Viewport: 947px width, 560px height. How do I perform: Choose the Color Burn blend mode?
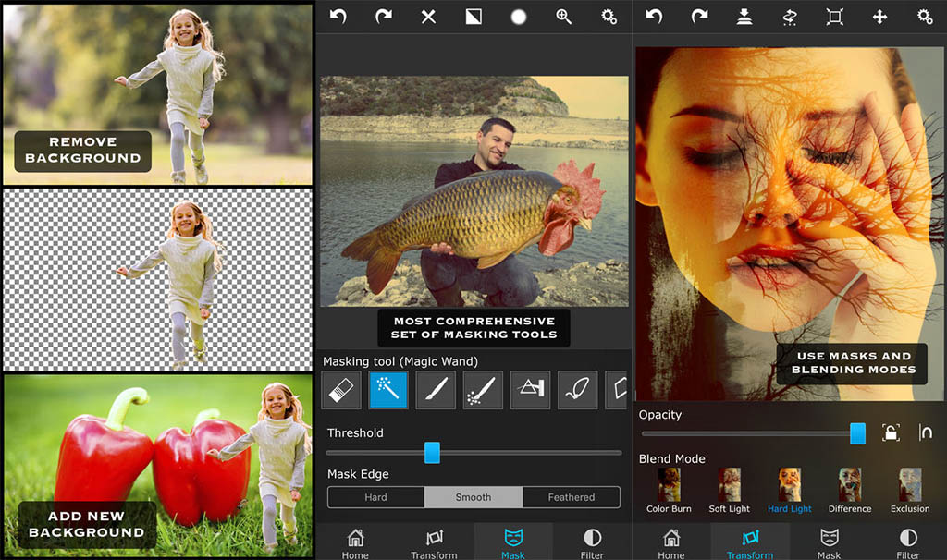point(669,491)
